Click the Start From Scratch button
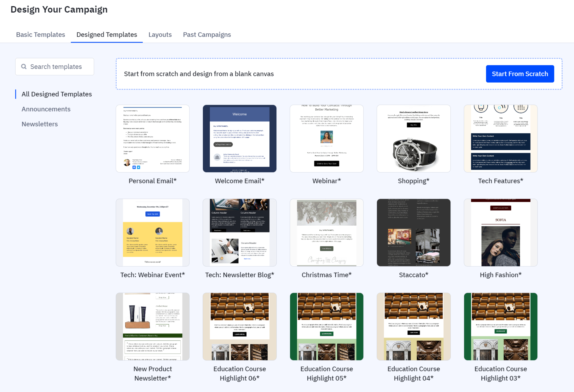Screen dimensions: 574x392 (x=520, y=74)
